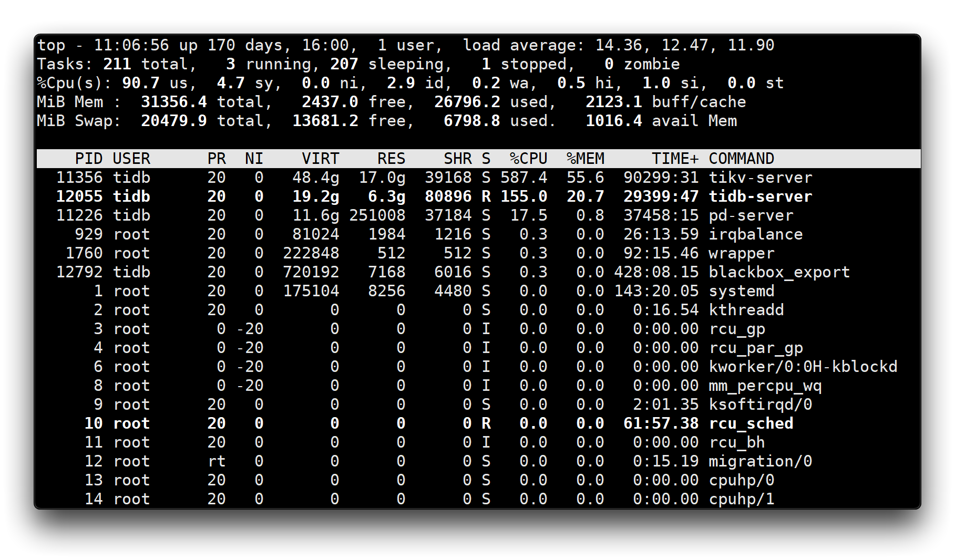This screenshot has height=560, width=955.
Task: Click the 20479.9 total swap value
Action: (174, 121)
